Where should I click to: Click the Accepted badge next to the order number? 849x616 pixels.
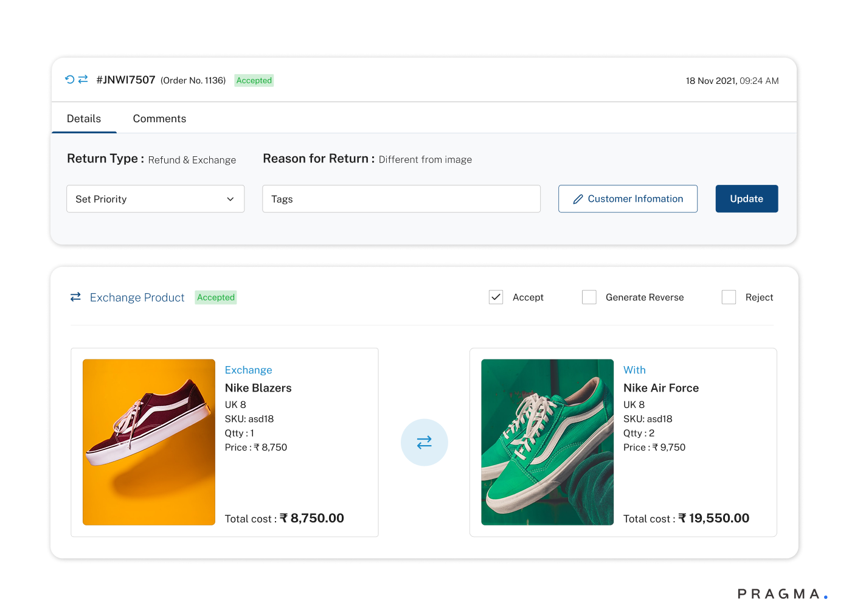click(254, 80)
